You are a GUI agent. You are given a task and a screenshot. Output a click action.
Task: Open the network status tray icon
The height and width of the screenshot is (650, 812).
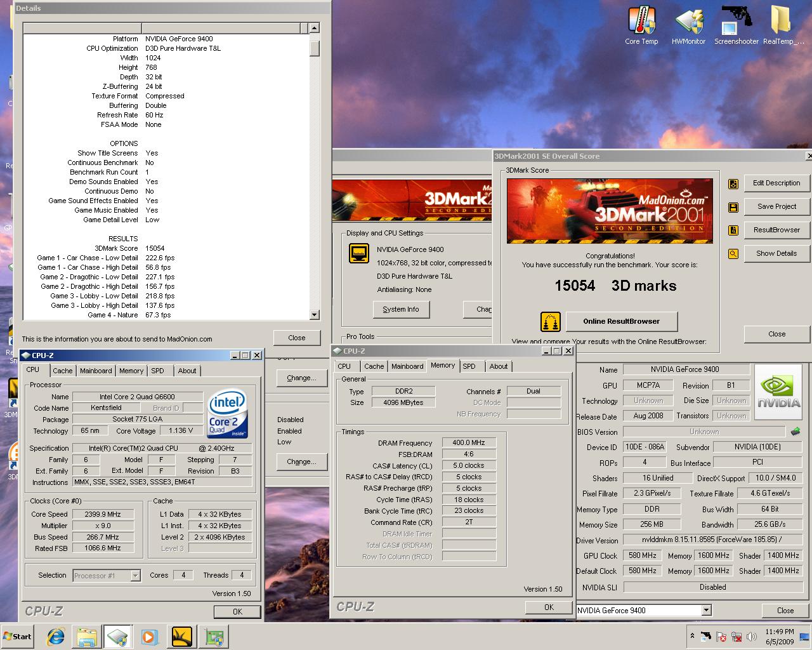(737, 637)
